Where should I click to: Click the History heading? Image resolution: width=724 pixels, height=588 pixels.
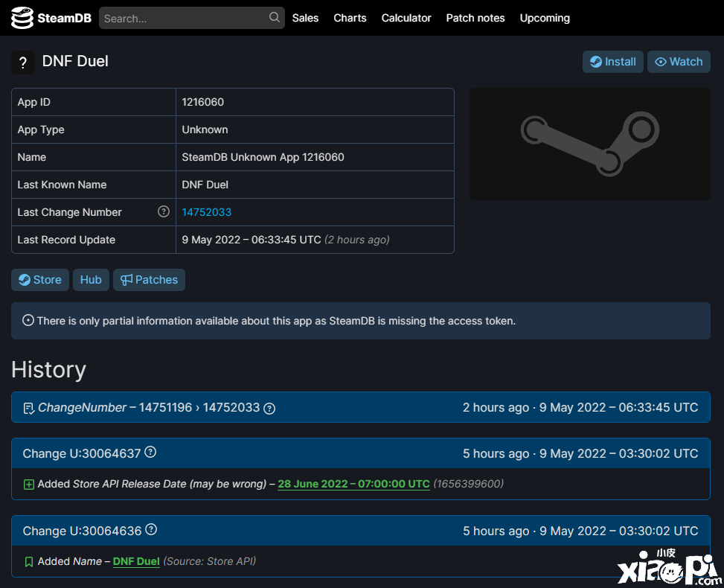48,369
